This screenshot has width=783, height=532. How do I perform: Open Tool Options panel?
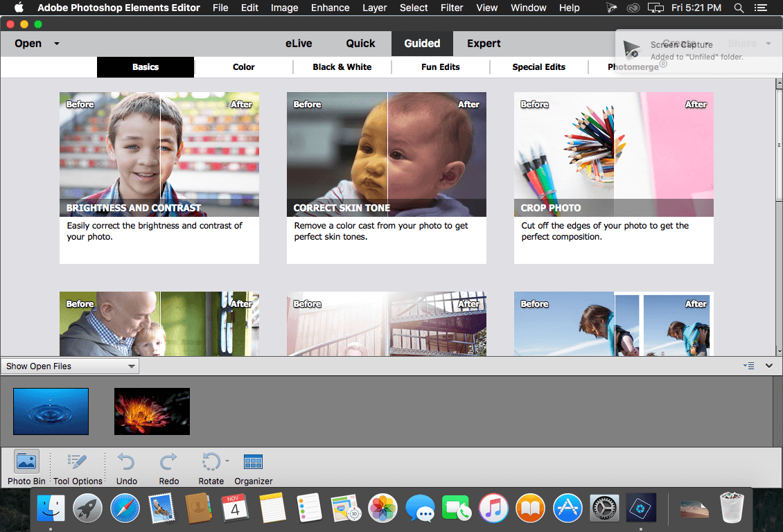78,468
